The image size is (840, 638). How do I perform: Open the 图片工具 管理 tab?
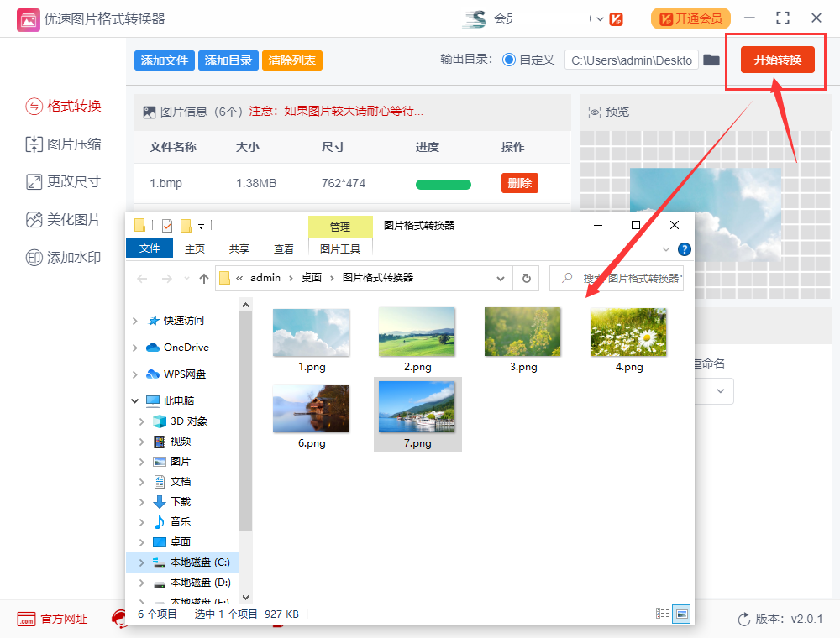coord(340,227)
